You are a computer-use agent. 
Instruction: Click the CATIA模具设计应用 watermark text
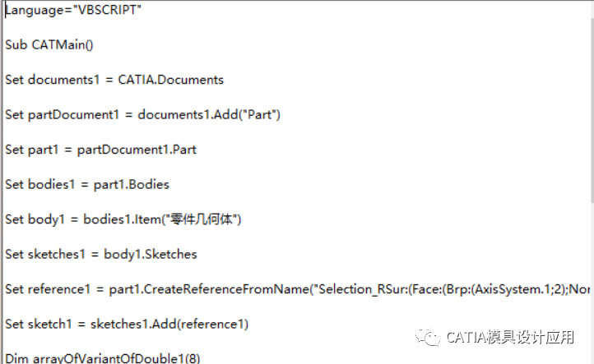tap(510, 337)
